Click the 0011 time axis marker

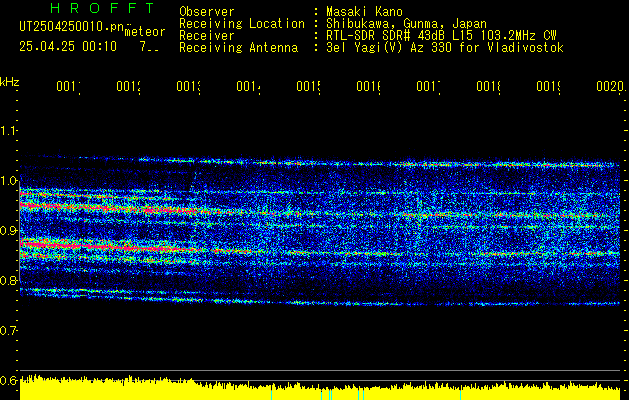(x=69, y=86)
